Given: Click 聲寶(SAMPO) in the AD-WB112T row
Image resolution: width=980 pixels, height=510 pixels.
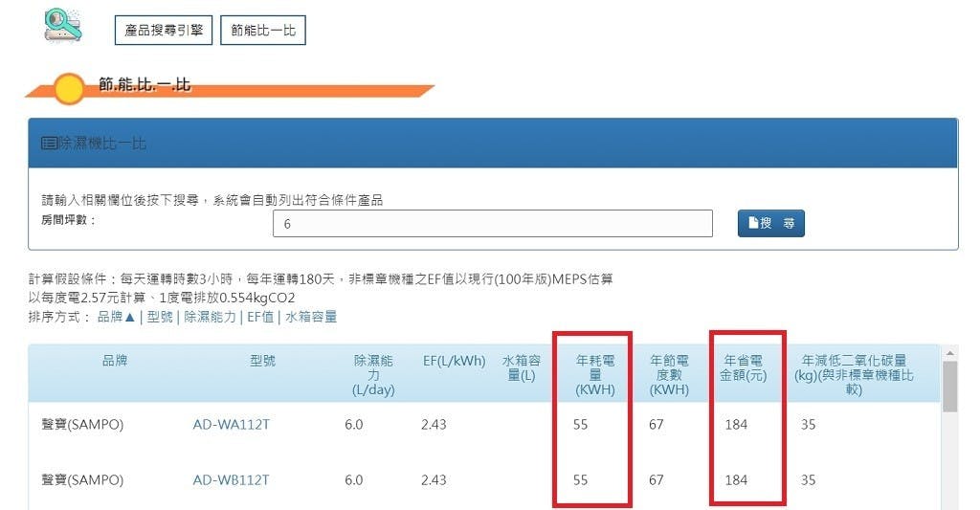Looking at the screenshot, I should pyautogui.click(x=82, y=480).
